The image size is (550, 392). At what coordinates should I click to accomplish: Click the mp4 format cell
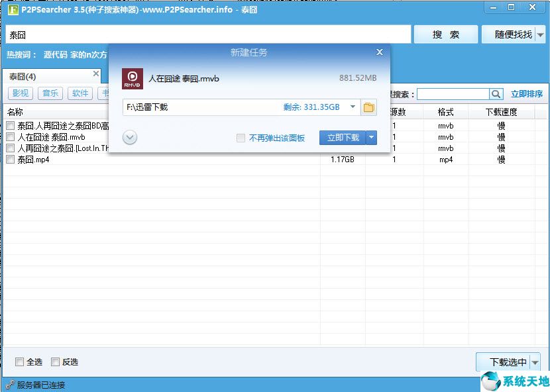446,160
